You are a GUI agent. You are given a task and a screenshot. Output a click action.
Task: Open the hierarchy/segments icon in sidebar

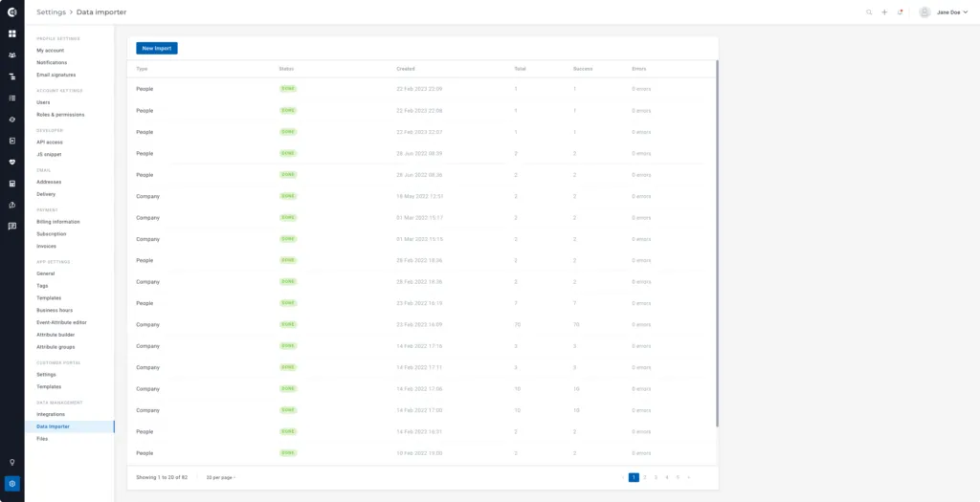[x=11, y=76]
